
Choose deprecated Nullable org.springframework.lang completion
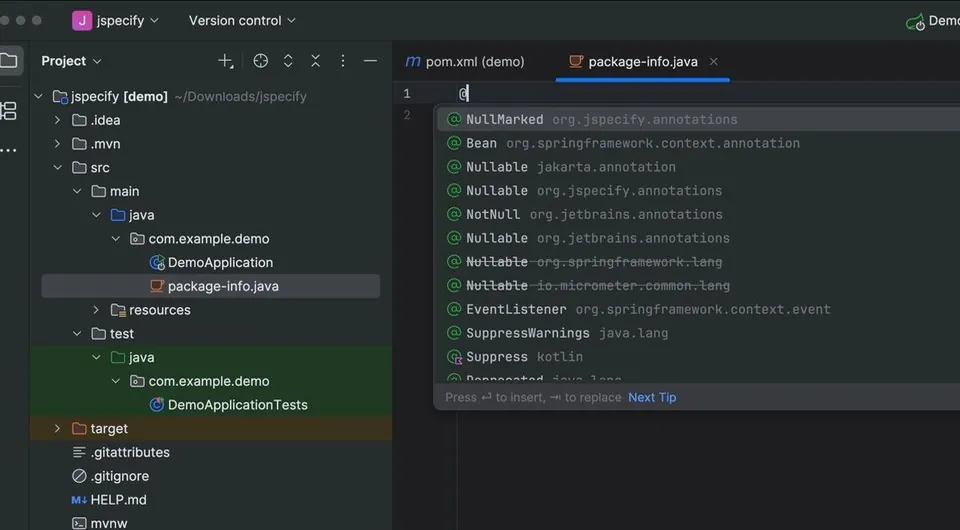click(698, 262)
